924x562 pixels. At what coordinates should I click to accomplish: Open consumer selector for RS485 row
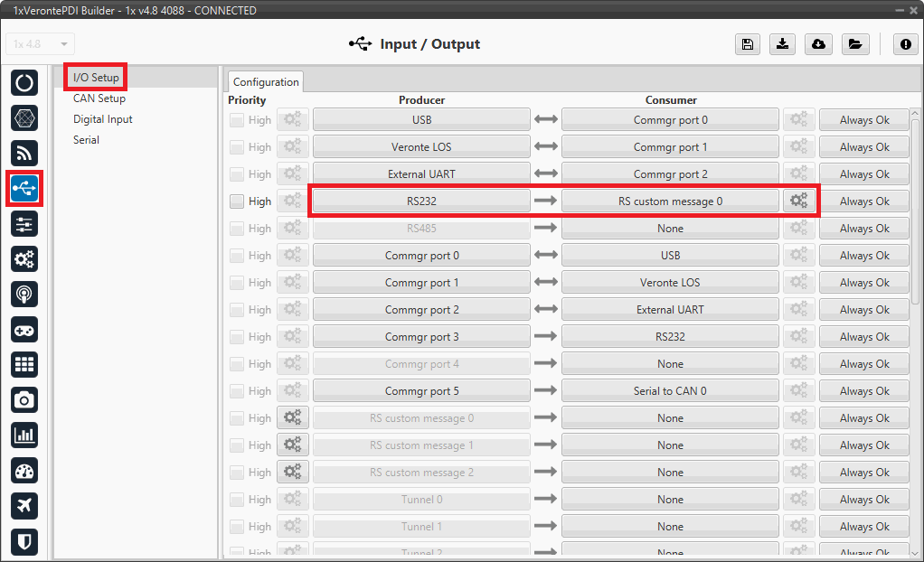(x=670, y=228)
